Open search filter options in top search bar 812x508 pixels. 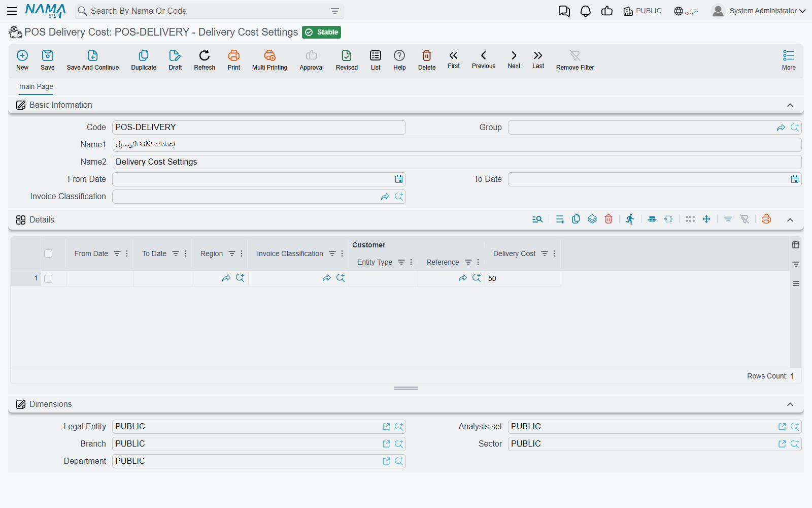tap(335, 11)
